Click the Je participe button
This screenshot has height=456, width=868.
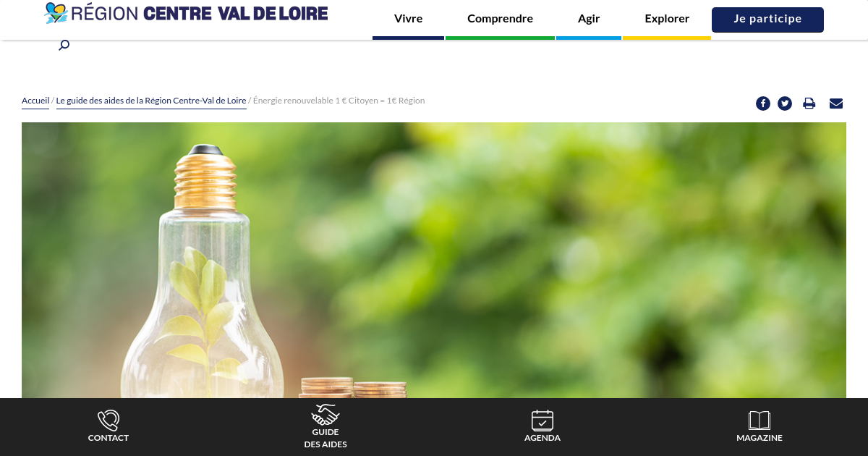click(767, 20)
